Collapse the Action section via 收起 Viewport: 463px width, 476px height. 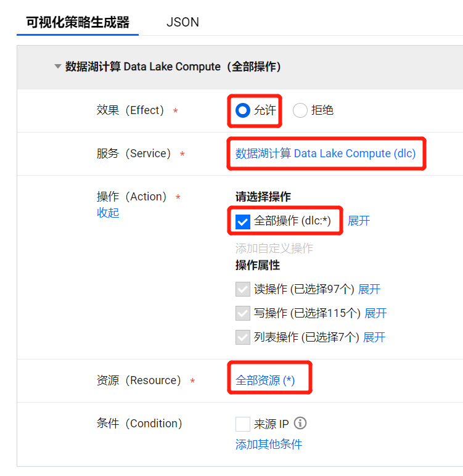[108, 213]
